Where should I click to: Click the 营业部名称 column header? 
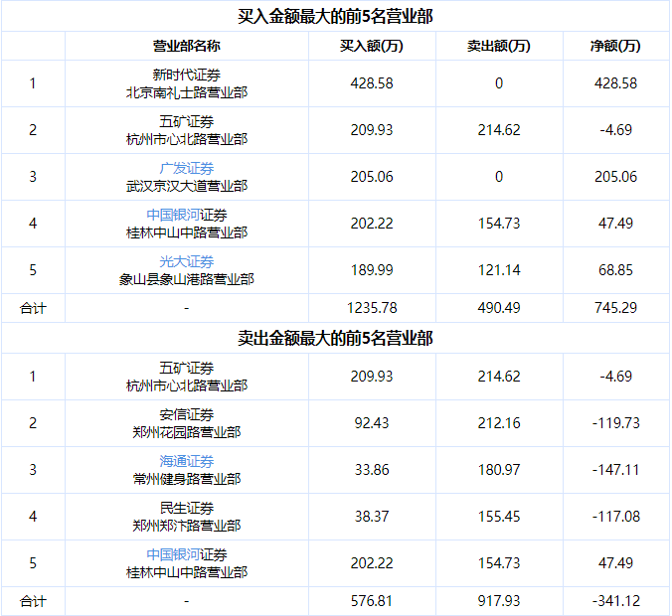point(187,46)
